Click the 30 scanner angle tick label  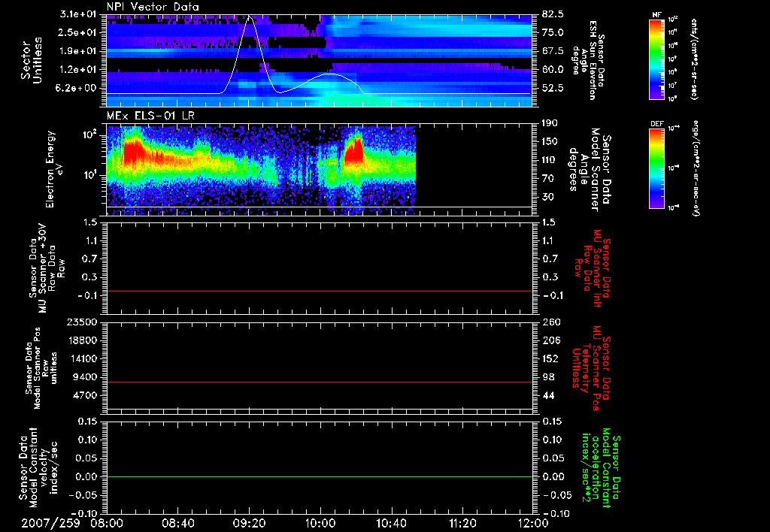coord(548,197)
